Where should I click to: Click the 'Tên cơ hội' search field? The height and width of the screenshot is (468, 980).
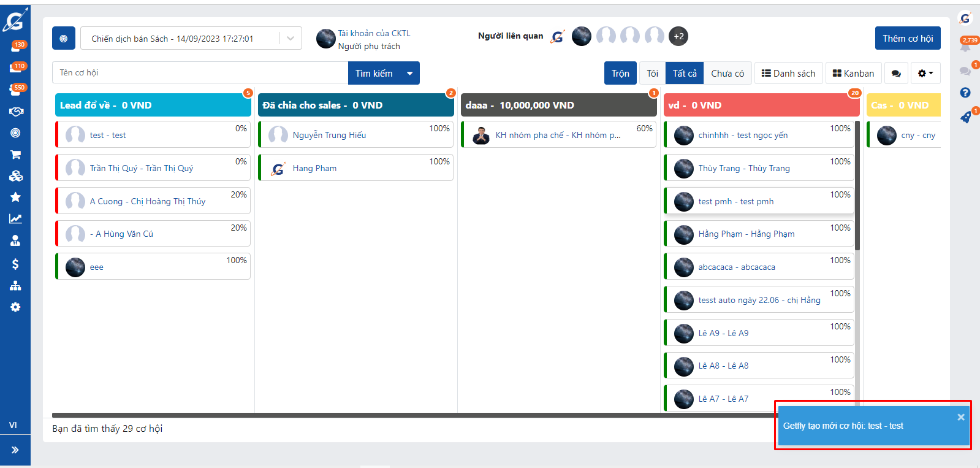[200, 73]
